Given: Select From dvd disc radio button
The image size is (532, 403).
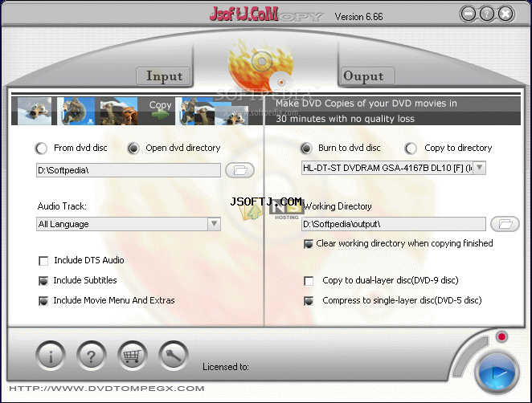Looking at the screenshot, I should tap(41, 149).
